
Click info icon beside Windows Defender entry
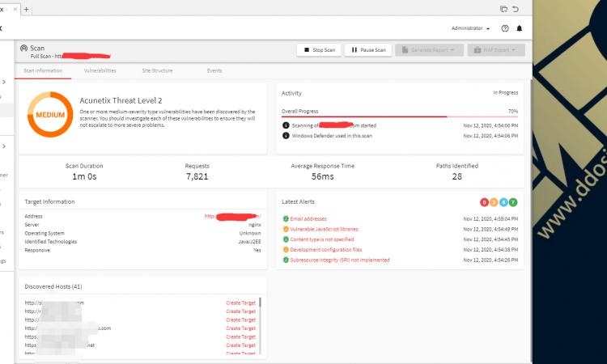pos(286,136)
